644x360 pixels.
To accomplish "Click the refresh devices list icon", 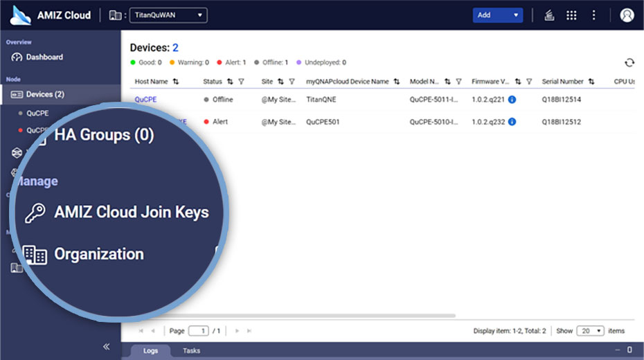I will pyautogui.click(x=629, y=62).
